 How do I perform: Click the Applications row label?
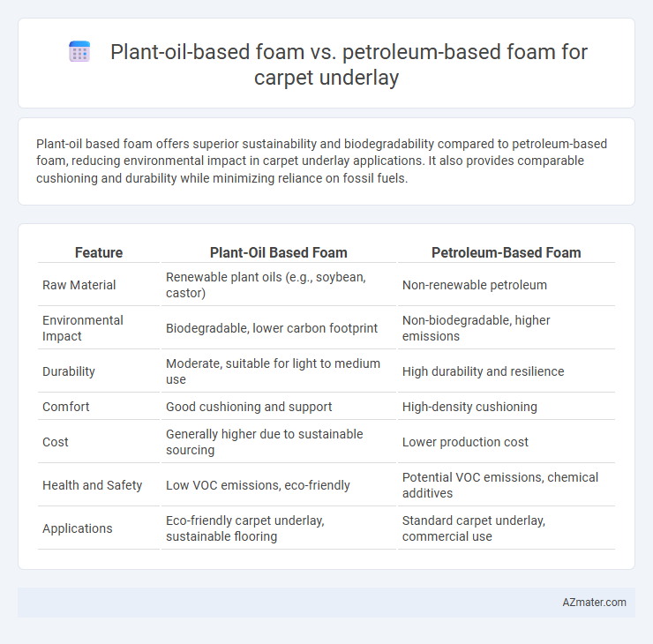click(78, 528)
